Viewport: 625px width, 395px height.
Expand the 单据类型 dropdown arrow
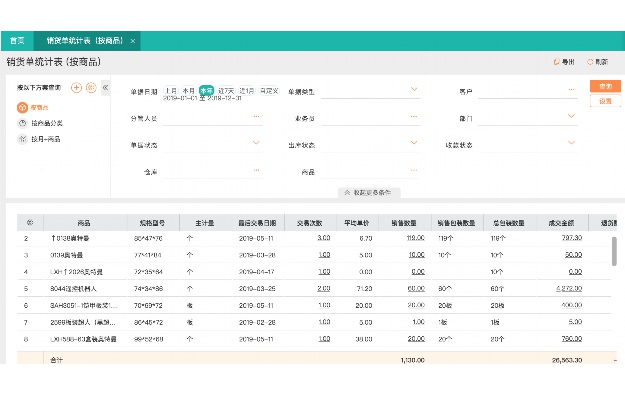pyautogui.click(x=414, y=90)
